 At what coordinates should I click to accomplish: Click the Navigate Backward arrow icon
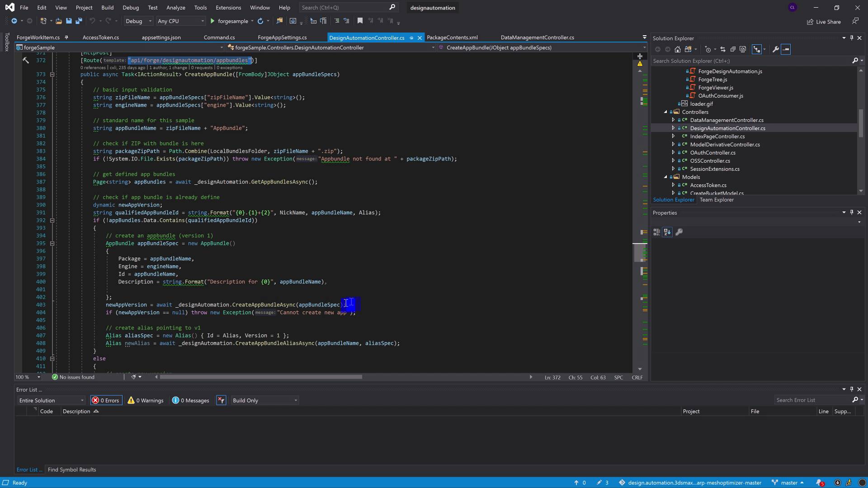[14, 21]
